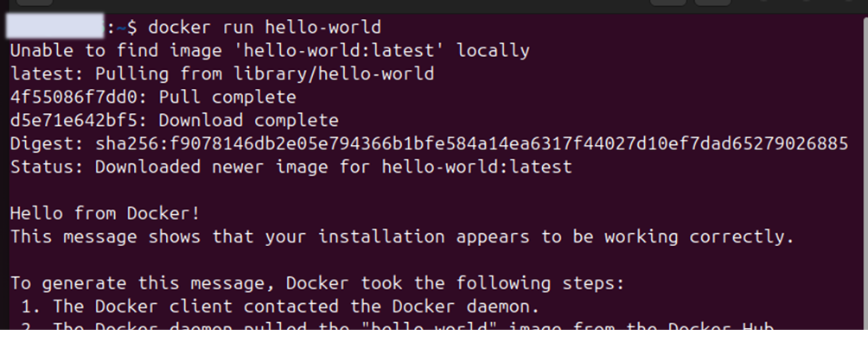Click the blurred username prompt area
The width and height of the screenshot is (868, 341).
(54, 27)
